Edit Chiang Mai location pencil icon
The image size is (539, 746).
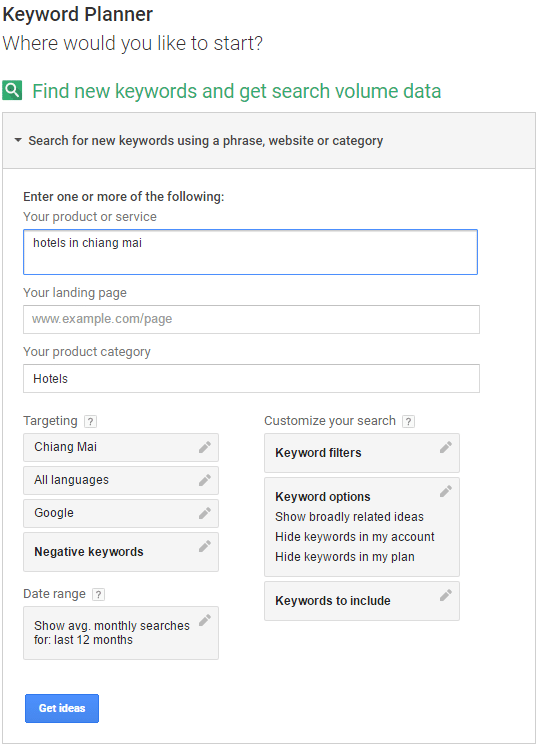click(x=205, y=447)
